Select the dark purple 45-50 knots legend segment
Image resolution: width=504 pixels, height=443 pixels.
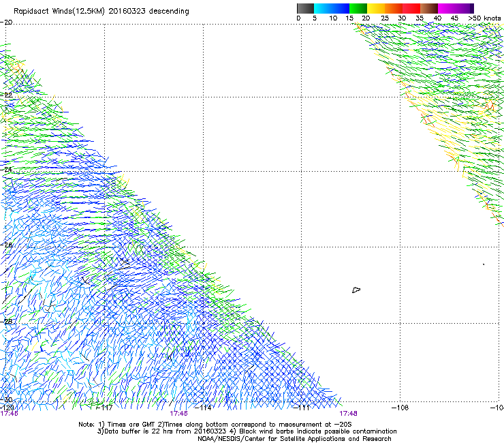click(464, 8)
